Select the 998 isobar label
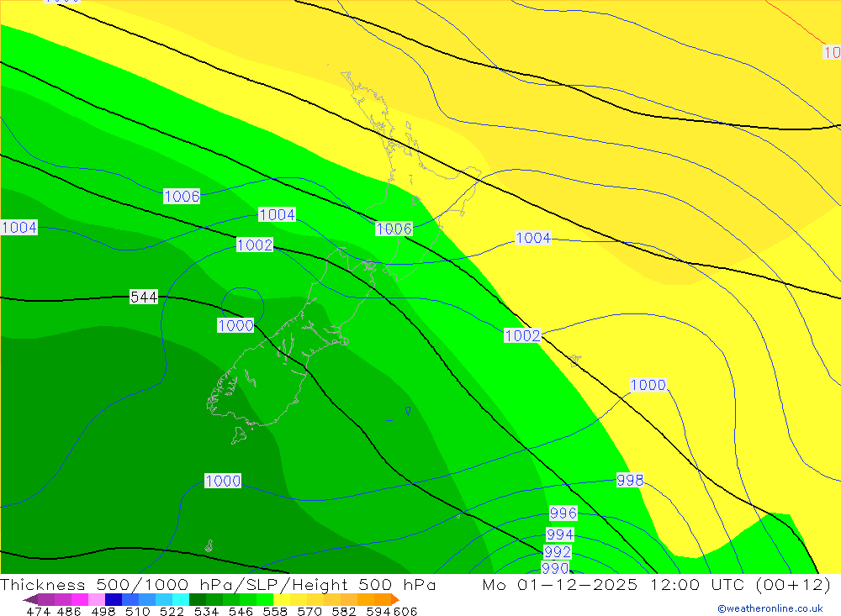The image size is (841, 616). [x=630, y=480]
